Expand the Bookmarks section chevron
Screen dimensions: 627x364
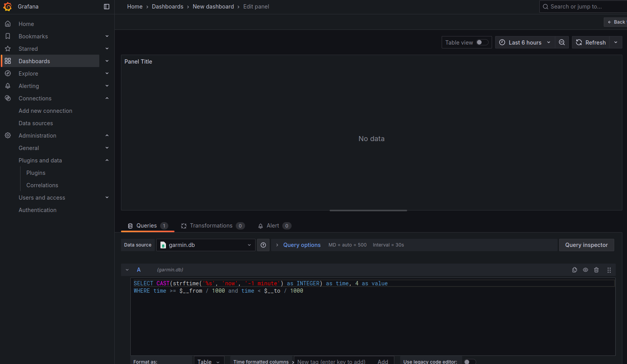pyautogui.click(x=107, y=36)
